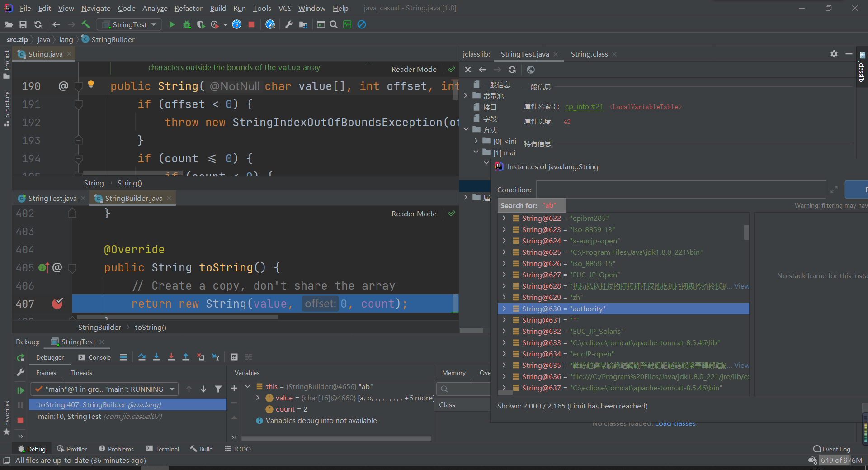Open the StringTest run configuration dropdown
The height and width of the screenshot is (470, 868).
[130, 24]
